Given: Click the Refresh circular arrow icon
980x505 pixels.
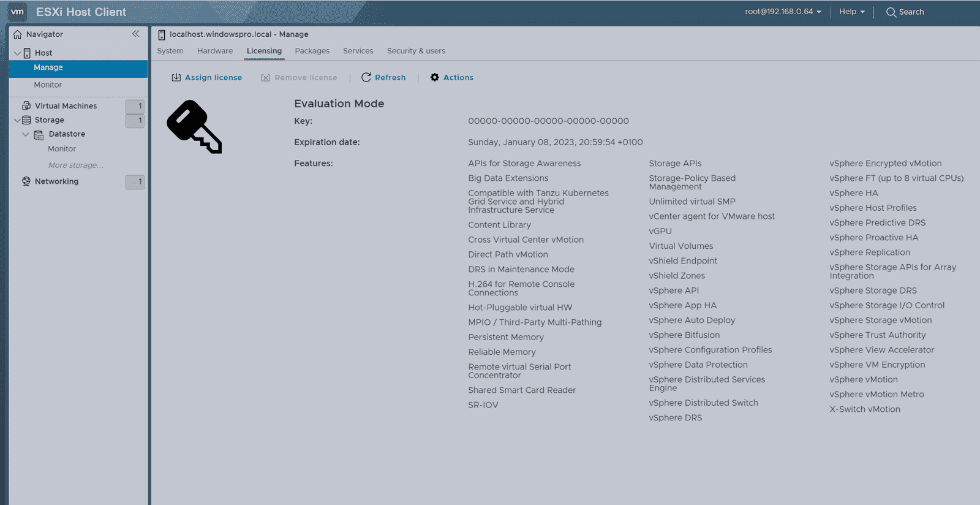Looking at the screenshot, I should [x=366, y=78].
